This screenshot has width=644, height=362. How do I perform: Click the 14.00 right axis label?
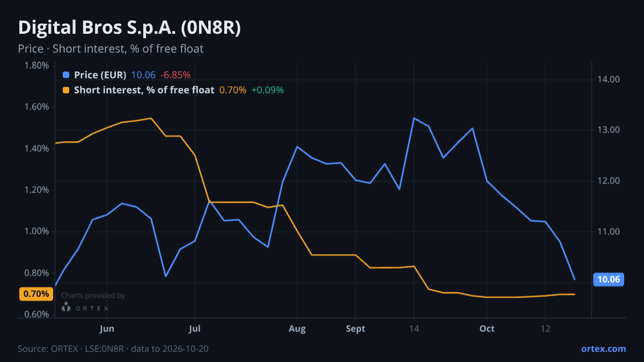click(x=608, y=79)
